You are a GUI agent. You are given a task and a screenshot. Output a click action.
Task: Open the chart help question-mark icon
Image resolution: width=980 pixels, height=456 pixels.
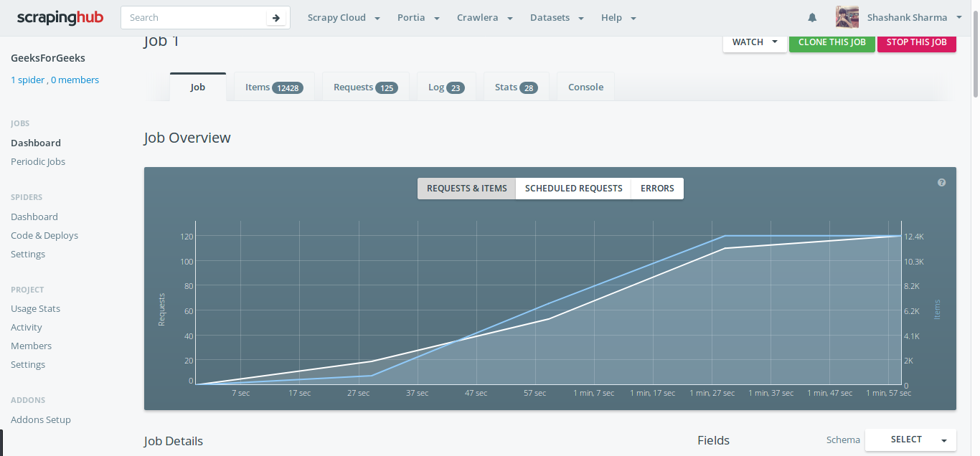point(941,183)
